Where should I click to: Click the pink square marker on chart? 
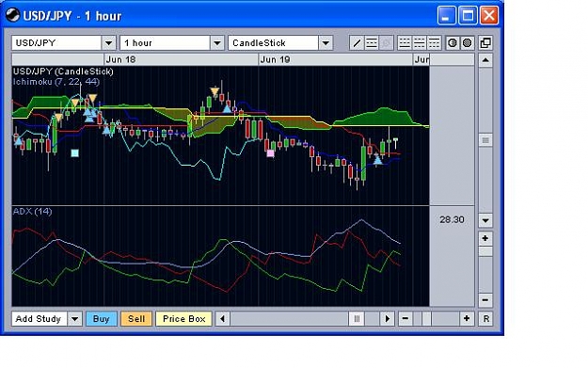click(x=270, y=153)
